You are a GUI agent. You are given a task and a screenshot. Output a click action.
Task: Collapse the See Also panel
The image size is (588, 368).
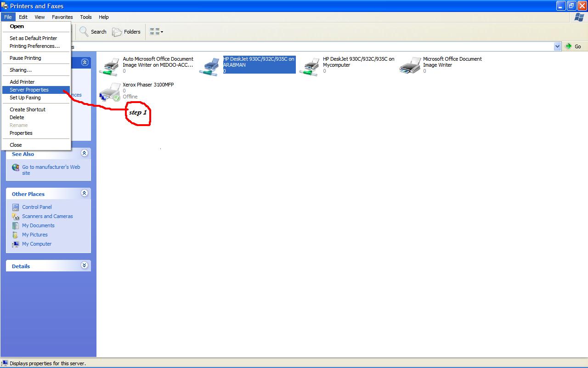(x=84, y=153)
